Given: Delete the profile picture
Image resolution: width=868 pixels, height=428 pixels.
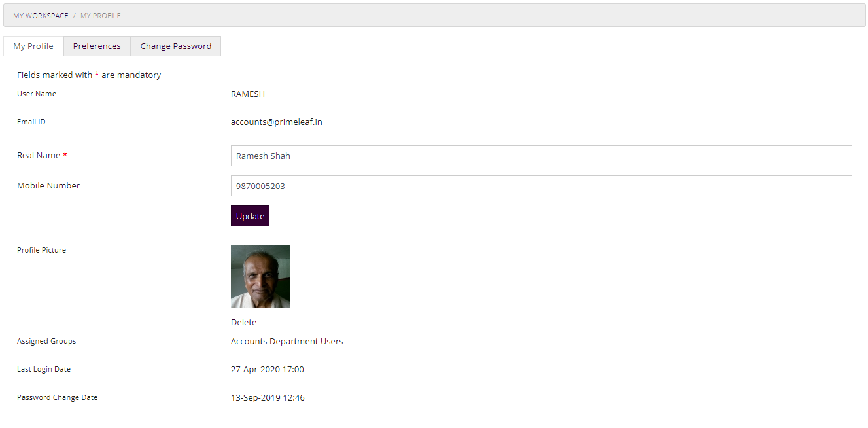Looking at the screenshot, I should click(243, 322).
